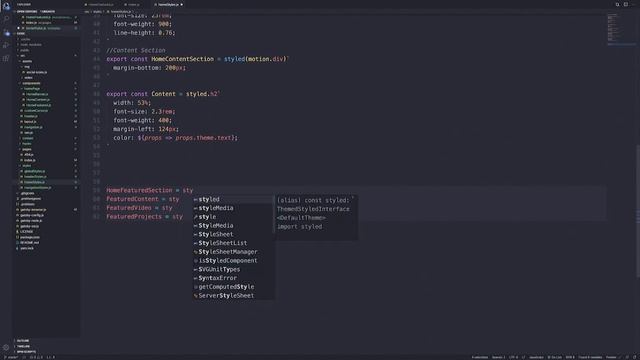Collapse the pages folder

(x=27, y=149)
